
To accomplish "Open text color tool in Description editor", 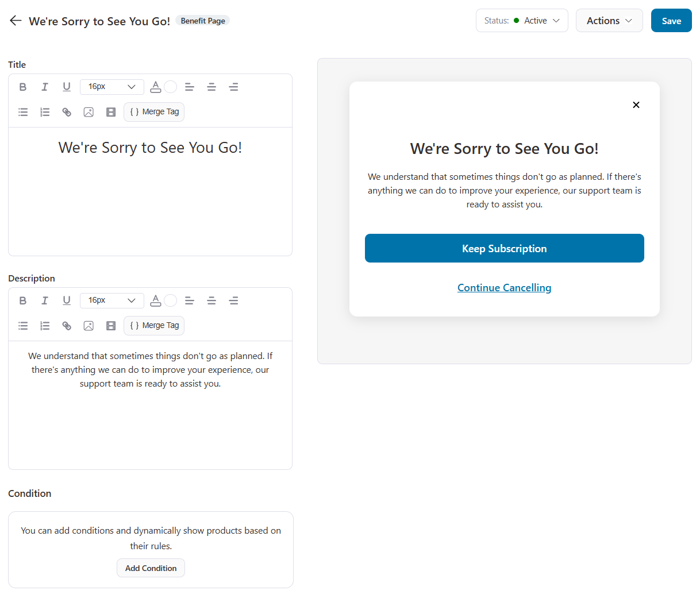I will 156,300.
